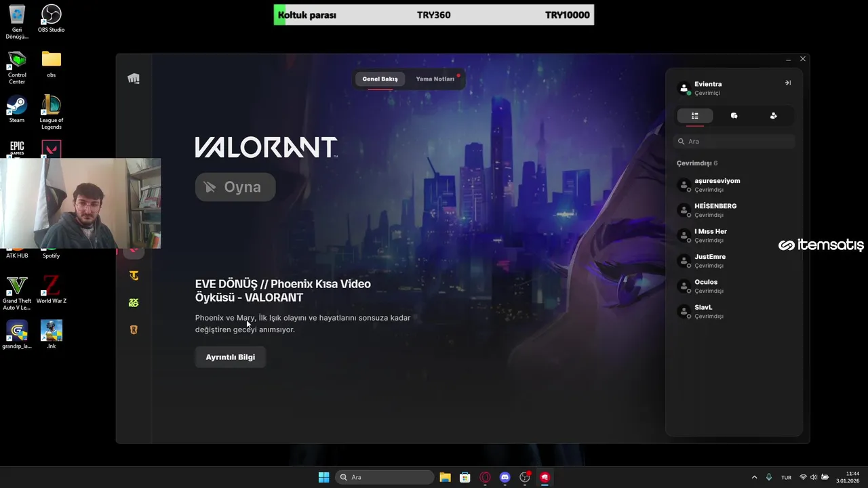Click the EVE DÖNÜŞ Phoenix video headline
This screenshot has width=868, height=488.
tap(283, 291)
